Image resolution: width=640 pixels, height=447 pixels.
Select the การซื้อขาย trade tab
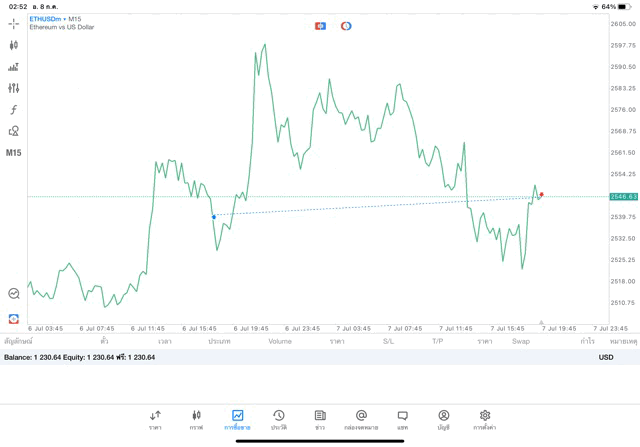pyautogui.click(x=238, y=419)
